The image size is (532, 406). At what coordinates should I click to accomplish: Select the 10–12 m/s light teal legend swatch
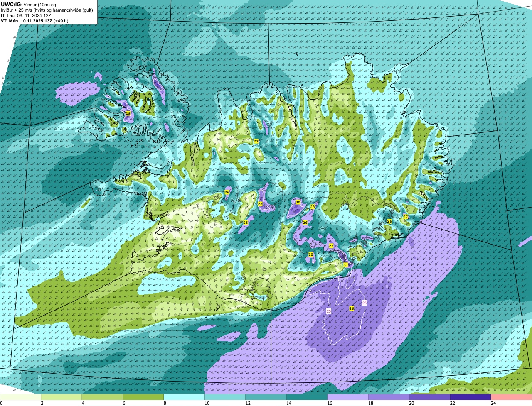225,397
